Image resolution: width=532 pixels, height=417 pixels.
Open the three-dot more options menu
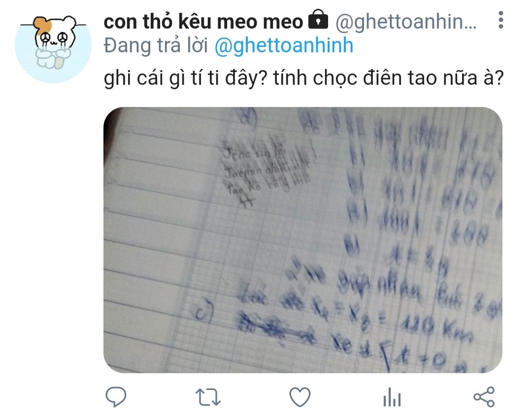(501, 20)
